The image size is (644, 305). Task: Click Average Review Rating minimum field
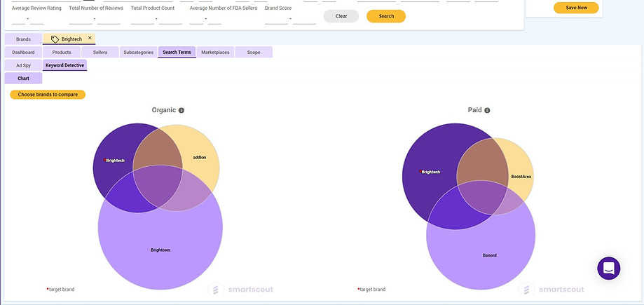pos(18,19)
